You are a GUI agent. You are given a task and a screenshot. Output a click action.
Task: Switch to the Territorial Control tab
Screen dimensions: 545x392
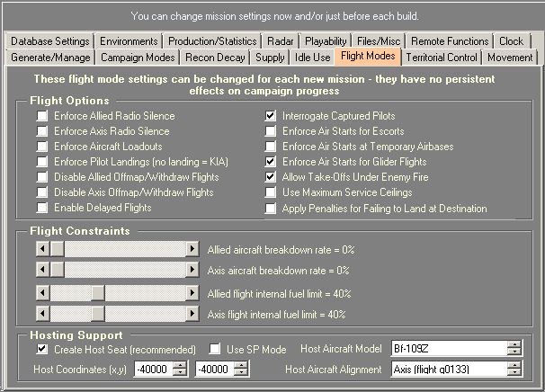click(x=442, y=57)
